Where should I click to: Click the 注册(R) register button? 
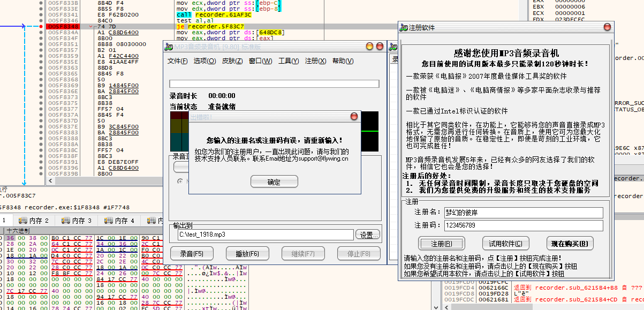[442, 244]
